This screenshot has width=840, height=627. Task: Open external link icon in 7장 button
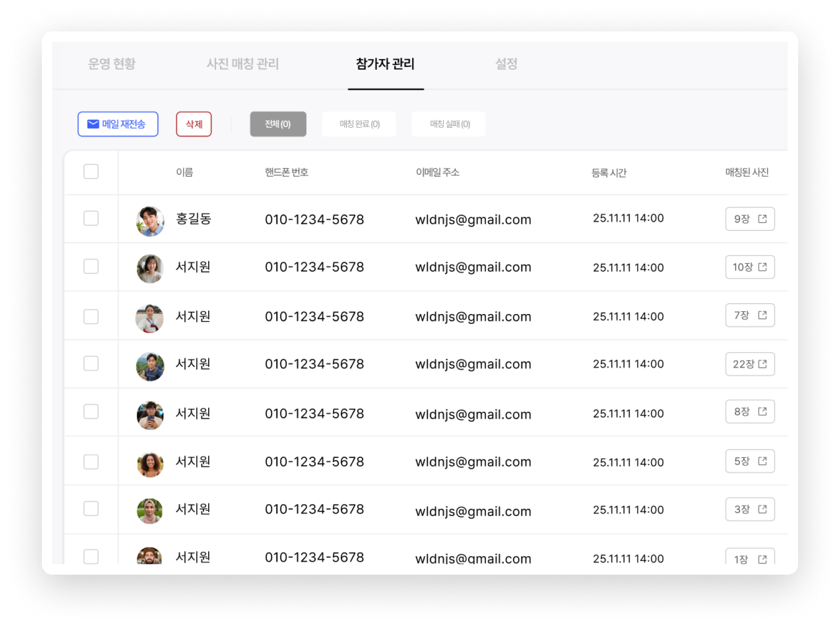pos(763,315)
